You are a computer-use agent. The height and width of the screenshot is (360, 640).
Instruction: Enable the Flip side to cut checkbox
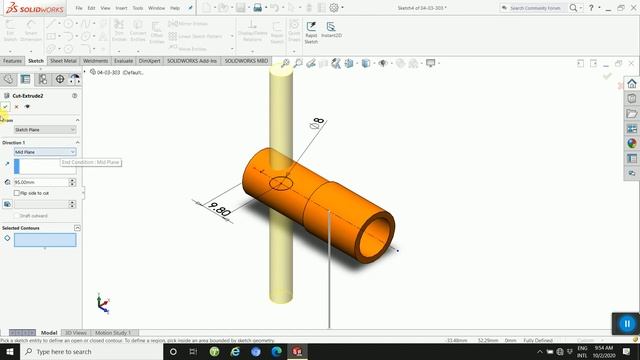coord(17,193)
